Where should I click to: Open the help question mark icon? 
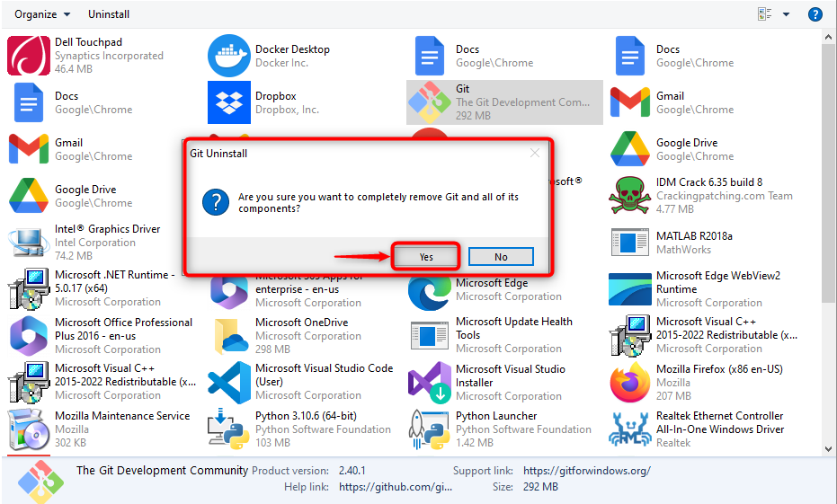click(815, 14)
